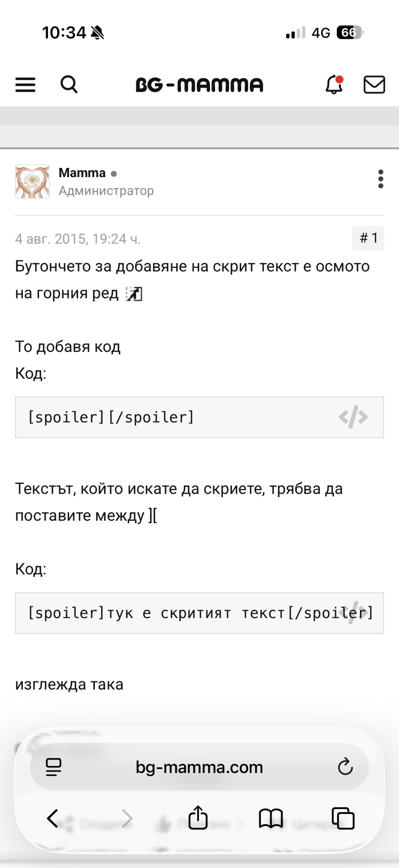Tap the search magnifier icon

(69, 84)
